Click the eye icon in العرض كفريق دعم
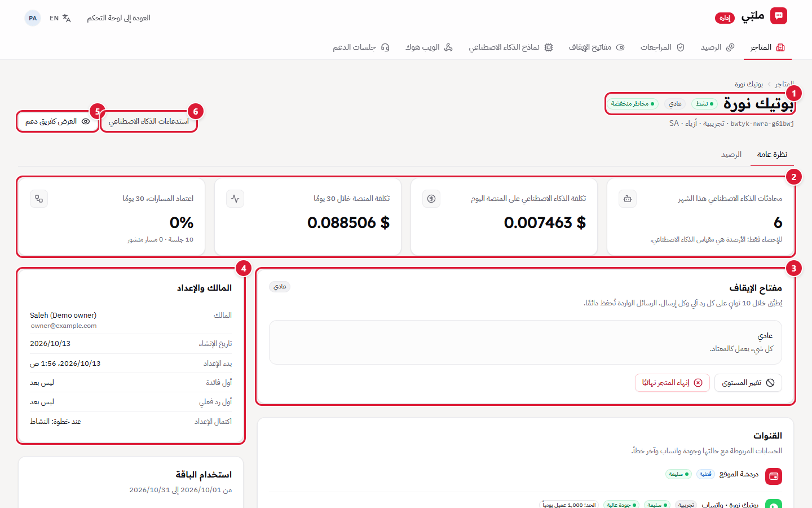Image resolution: width=812 pixels, height=508 pixels. point(86,121)
